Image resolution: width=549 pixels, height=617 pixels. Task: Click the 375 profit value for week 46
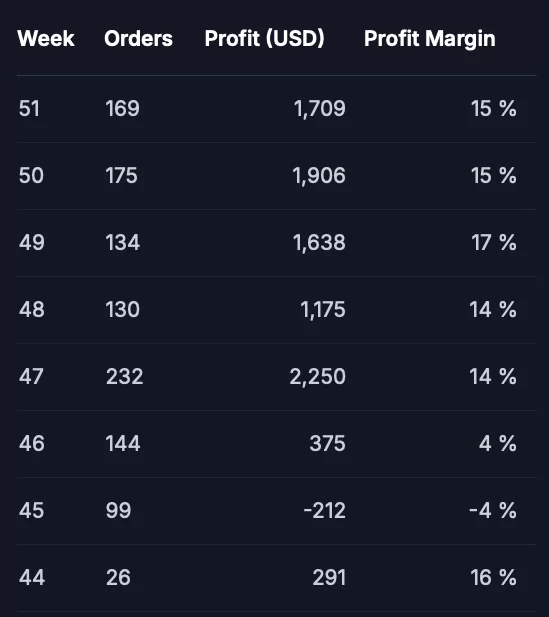(327, 443)
